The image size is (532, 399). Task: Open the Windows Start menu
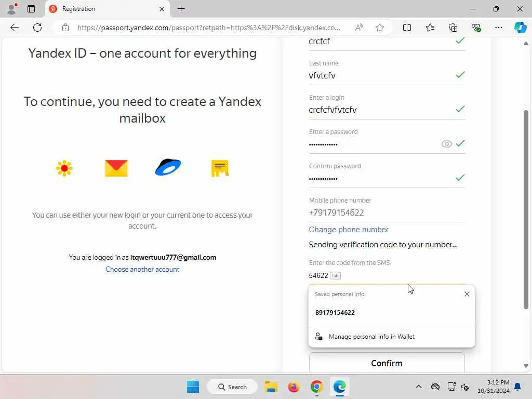point(193,387)
